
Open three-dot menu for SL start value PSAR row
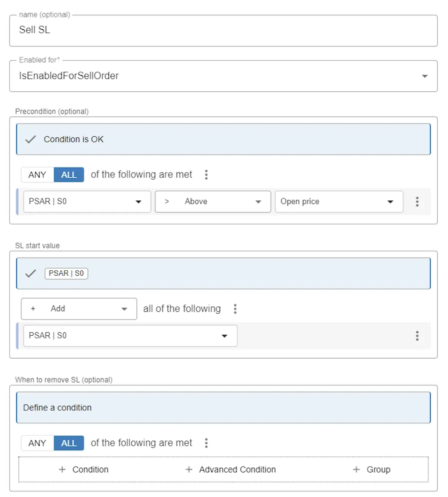click(417, 336)
